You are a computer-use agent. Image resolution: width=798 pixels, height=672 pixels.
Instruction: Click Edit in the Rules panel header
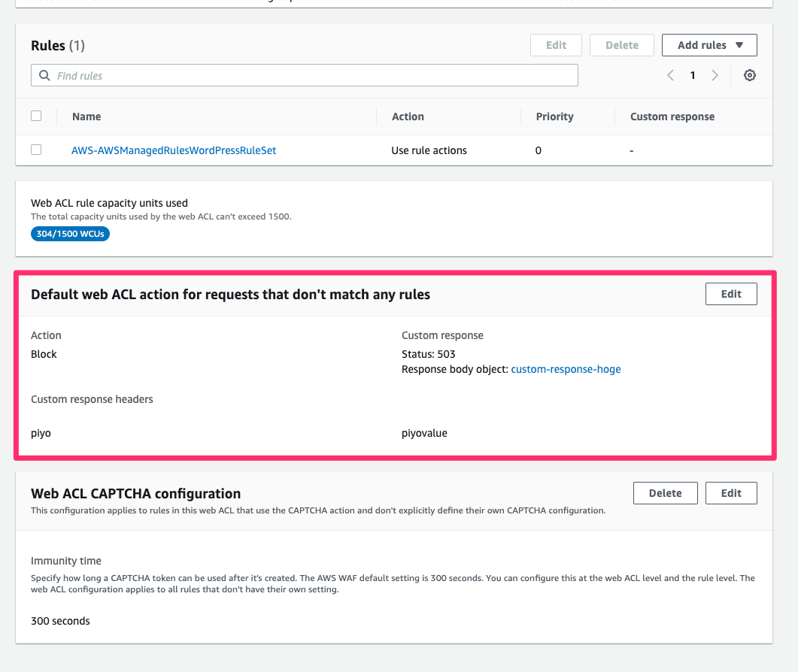pyautogui.click(x=556, y=45)
